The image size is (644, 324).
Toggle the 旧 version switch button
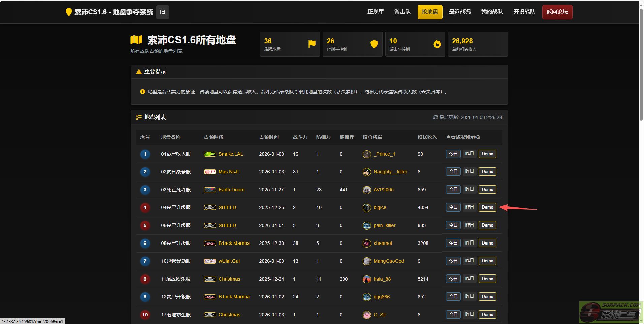(x=163, y=12)
